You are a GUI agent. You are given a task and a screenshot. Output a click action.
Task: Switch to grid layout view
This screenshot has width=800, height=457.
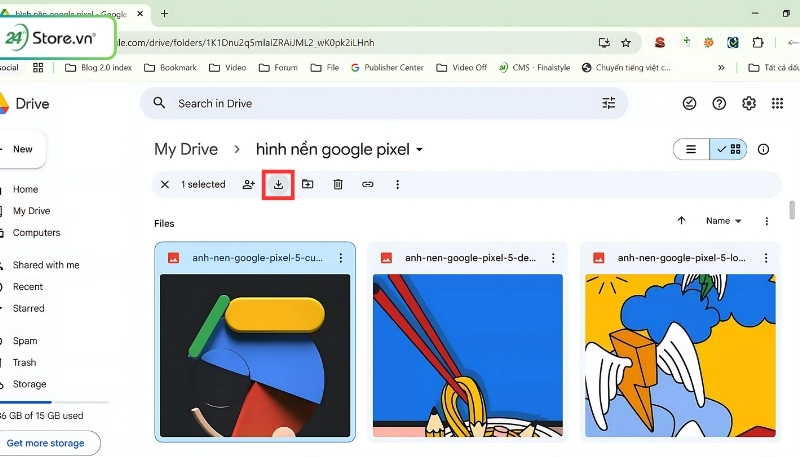click(x=728, y=149)
